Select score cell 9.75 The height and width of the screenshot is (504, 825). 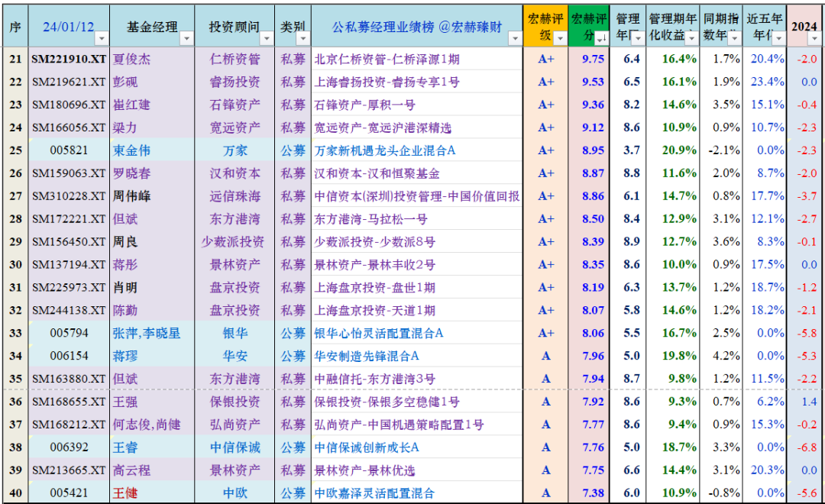coord(589,59)
